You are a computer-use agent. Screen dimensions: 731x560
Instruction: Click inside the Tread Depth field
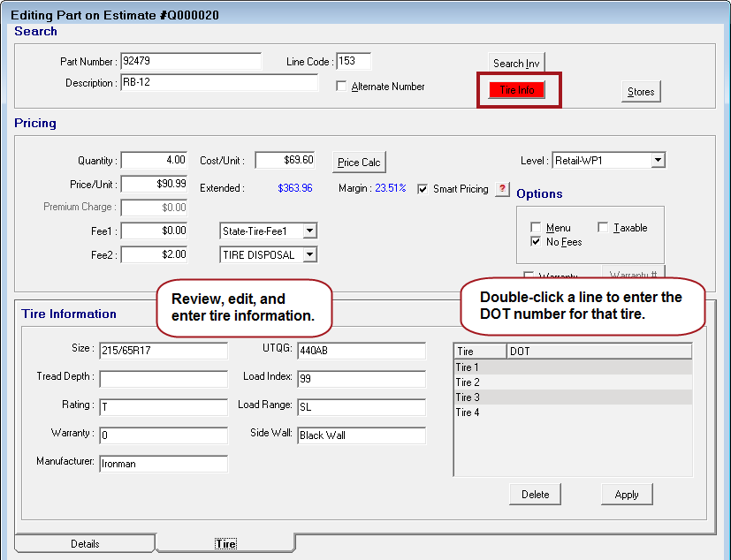click(164, 378)
